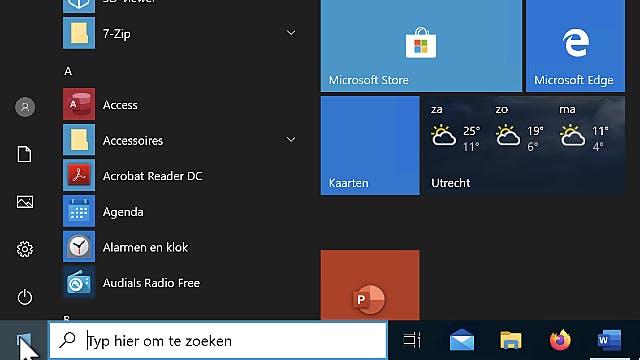Open the Documents sidebar icon
640x360 pixels.
tap(24, 154)
